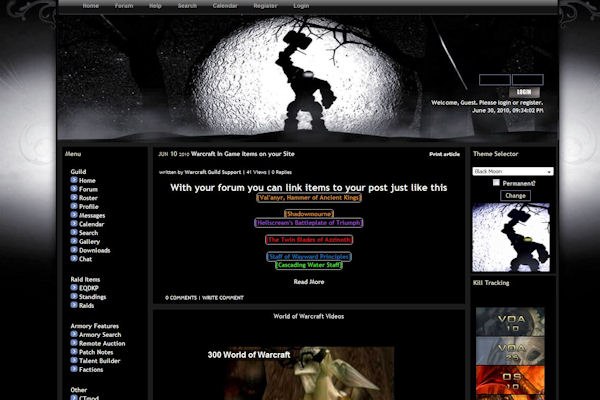Open the Cascading Water Staff link

pos(309,265)
